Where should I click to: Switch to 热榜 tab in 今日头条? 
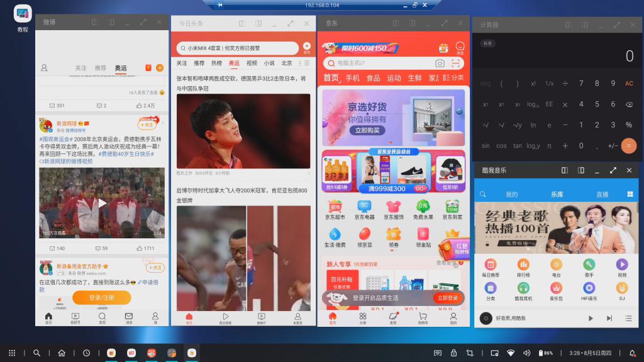pos(216,63)
